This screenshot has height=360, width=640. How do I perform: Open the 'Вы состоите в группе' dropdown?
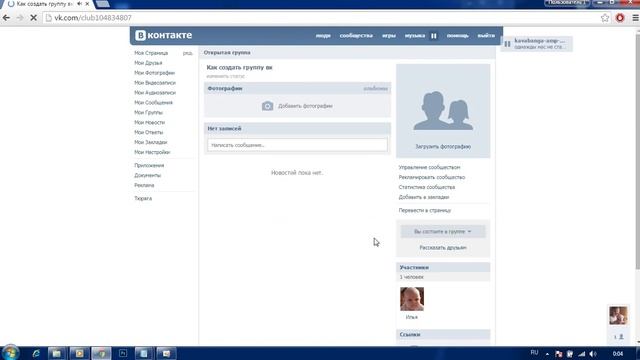click(x=443, y=231)
